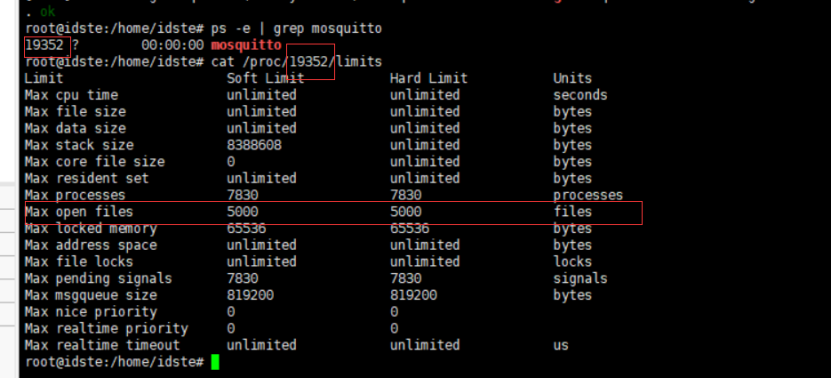
Task: Select the 'Max cpu time' row label
Action: (x=72, y=95)
